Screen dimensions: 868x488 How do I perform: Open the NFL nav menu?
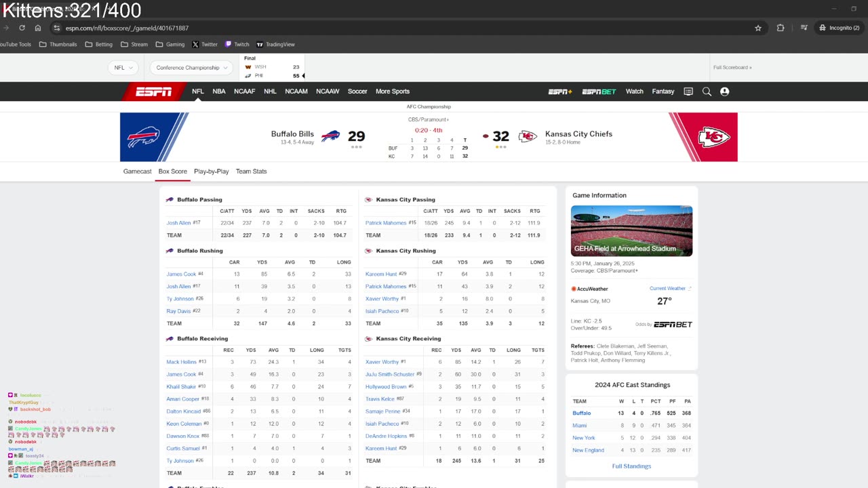197,91
